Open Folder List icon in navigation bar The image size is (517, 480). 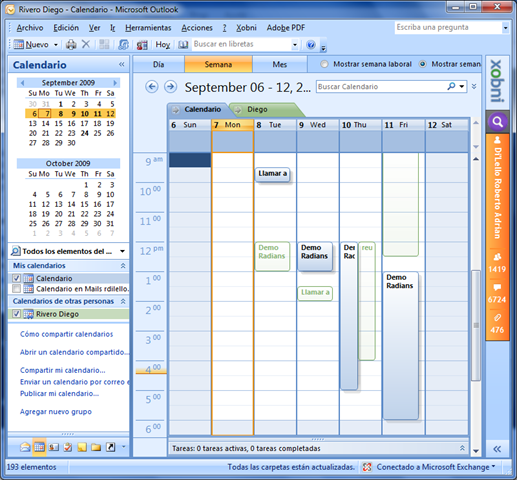point(96,447)
